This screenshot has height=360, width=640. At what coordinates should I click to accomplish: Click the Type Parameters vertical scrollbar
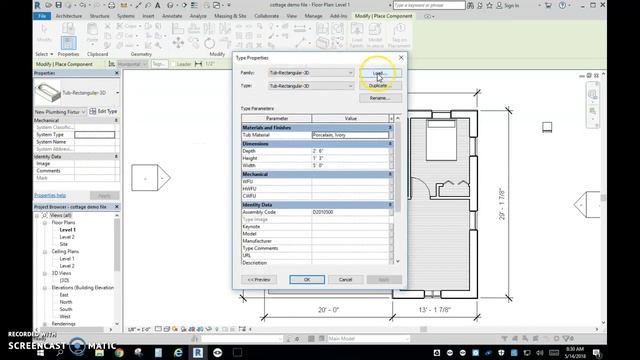(398, 189)
